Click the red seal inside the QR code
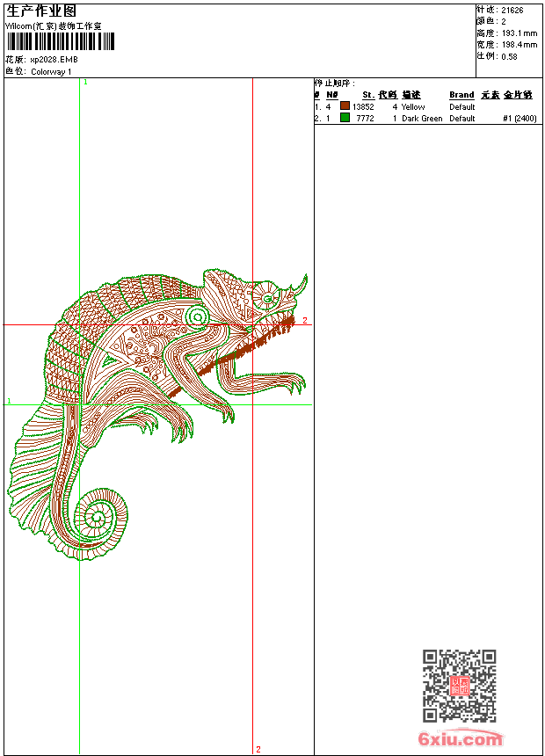545x756 pixels. click(x=459, y=686)
